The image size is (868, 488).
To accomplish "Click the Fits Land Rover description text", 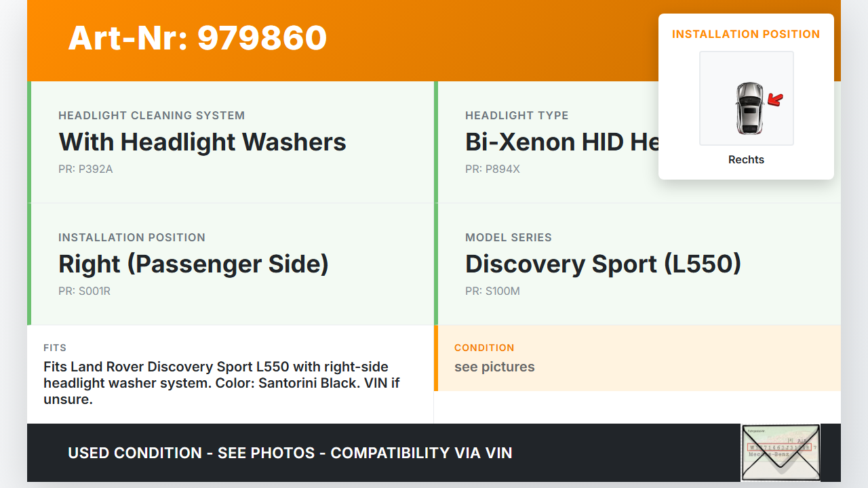I will click(221, 383).
